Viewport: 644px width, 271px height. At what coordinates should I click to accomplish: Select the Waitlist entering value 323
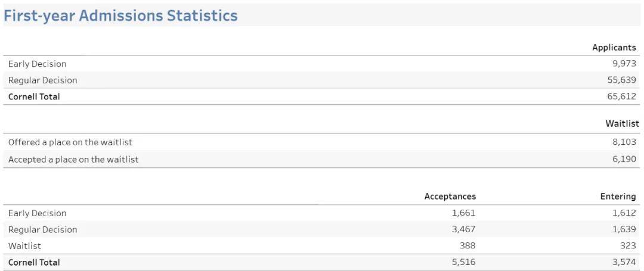tap(628, 245)
